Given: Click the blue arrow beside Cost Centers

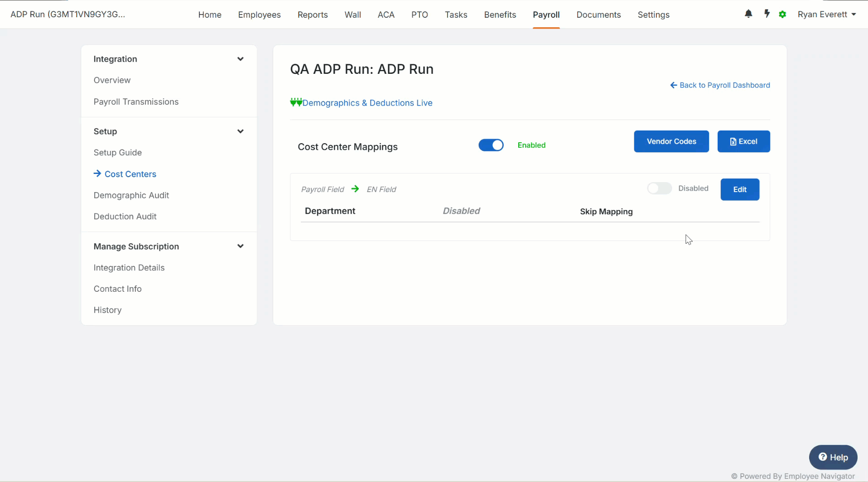Looking at the screenshot, I should [97, 174].
